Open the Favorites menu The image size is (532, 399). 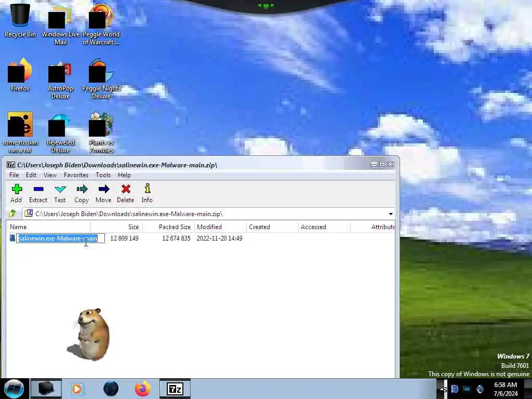tap(76, 175)
